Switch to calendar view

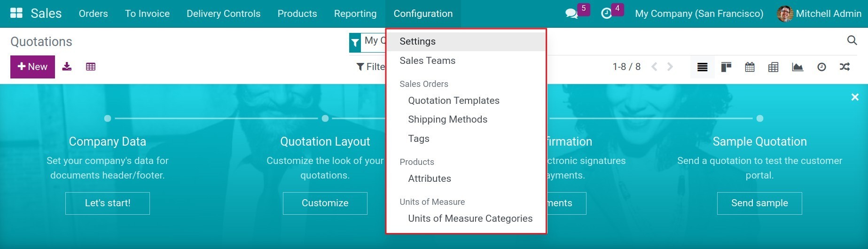click(750, 67)
